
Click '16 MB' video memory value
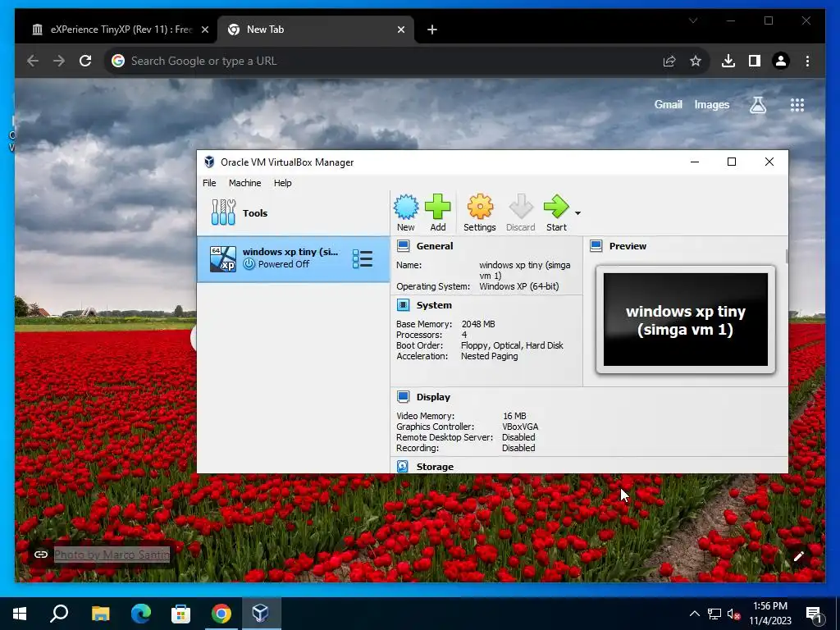coord(514,416)
